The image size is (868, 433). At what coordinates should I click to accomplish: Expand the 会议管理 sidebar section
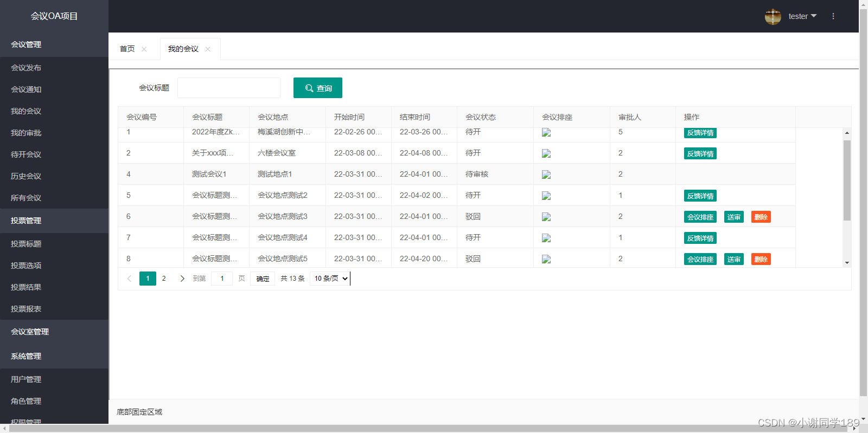[x=54, y=44]
